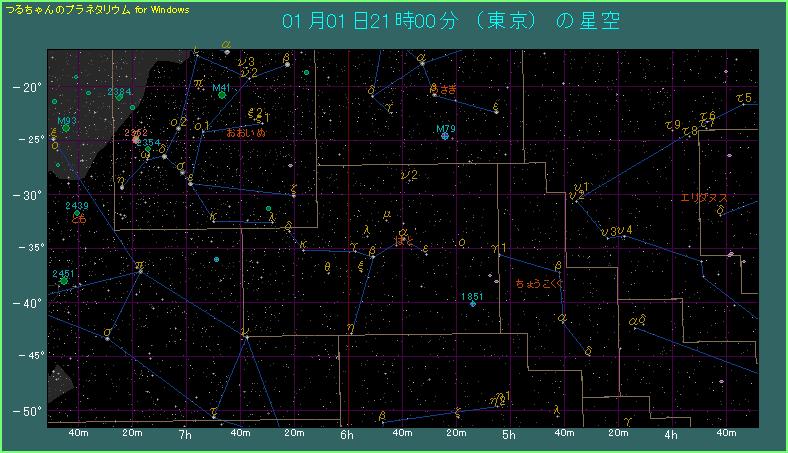The width and height of the screenshot is (788, 453).
Task: Click the ちょうこくぐ constellation label
Action: pyautogui.click(x=540, y=284)
